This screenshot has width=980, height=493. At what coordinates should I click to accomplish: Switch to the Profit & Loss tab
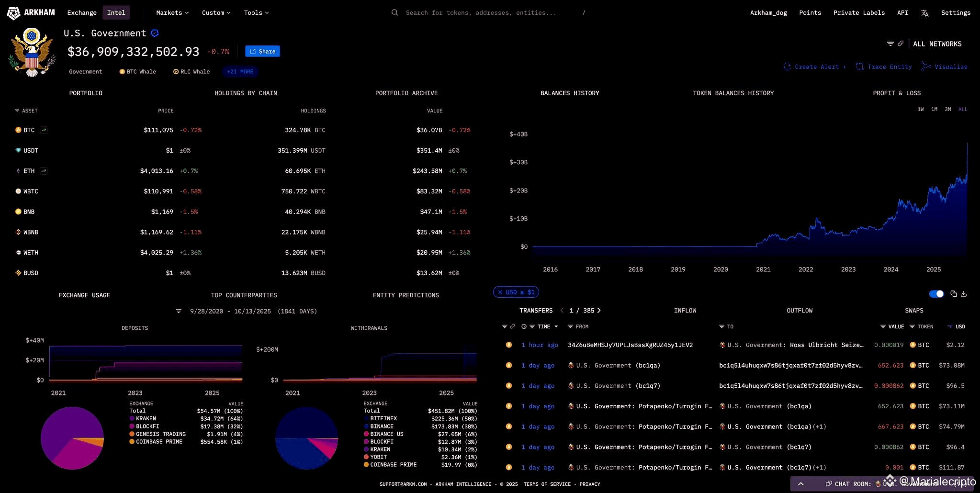896,93
